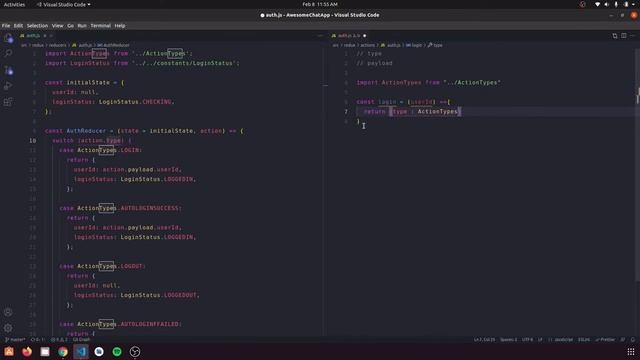
Task: Click the ESLint status item
Action: click(x=584, y=340)
